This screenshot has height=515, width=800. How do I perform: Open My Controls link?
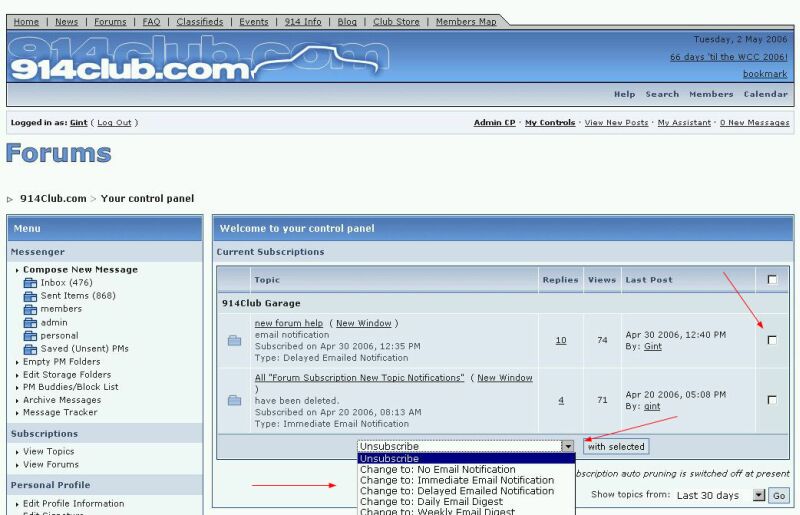[x=550, y=122]
